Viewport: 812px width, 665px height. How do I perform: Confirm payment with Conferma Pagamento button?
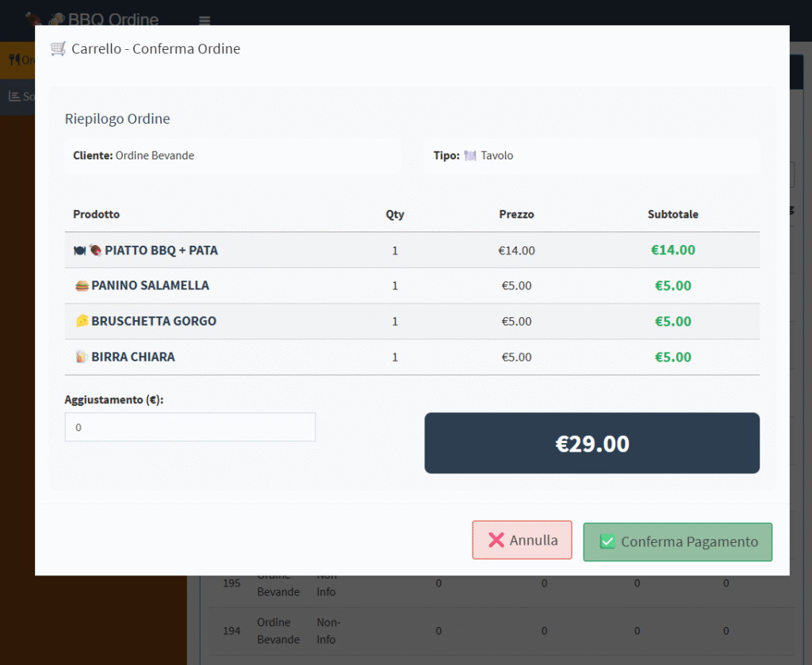pos(677,541)
